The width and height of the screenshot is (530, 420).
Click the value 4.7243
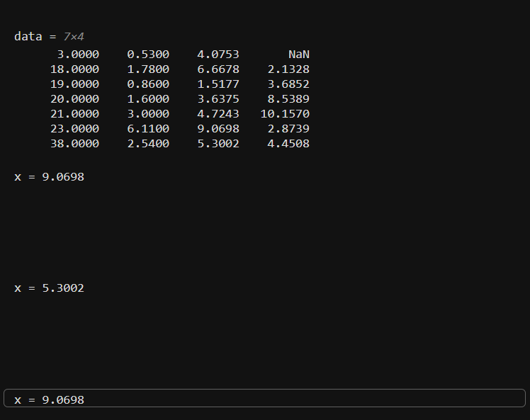(218, 113)
